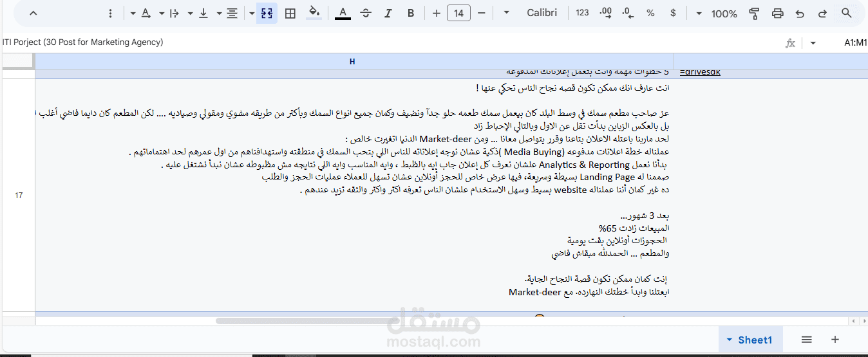
Task: Add a new sheet with plus icon
Action: (835, 340)
